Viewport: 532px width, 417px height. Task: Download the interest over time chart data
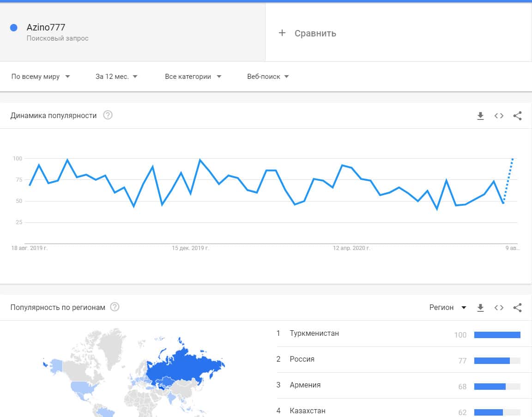pyautogui.click(x=480, y=116)
